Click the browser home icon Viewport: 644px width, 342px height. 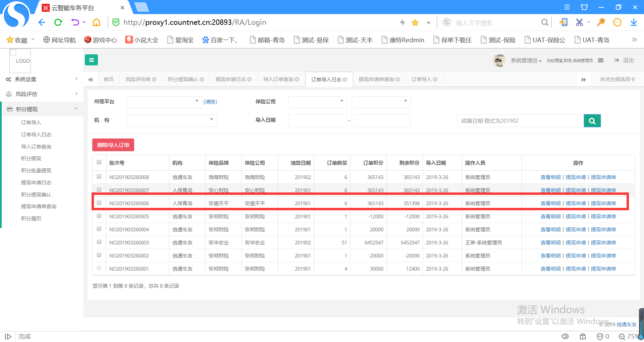pos(96,22)
